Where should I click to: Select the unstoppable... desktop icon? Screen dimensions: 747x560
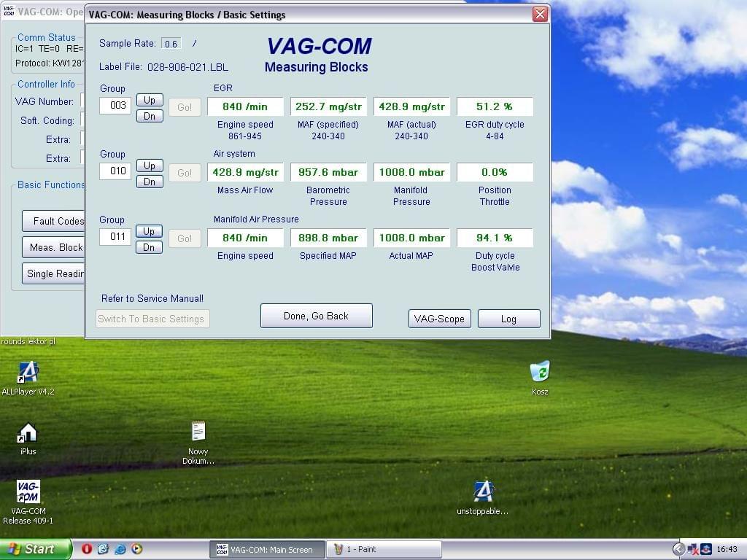click(x=483, y=498)
